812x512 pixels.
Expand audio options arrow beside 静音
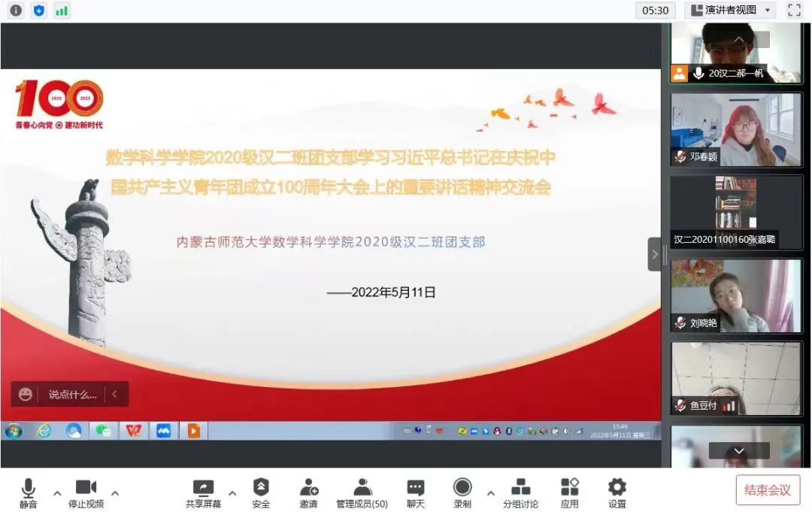click(x=57, y=493)
